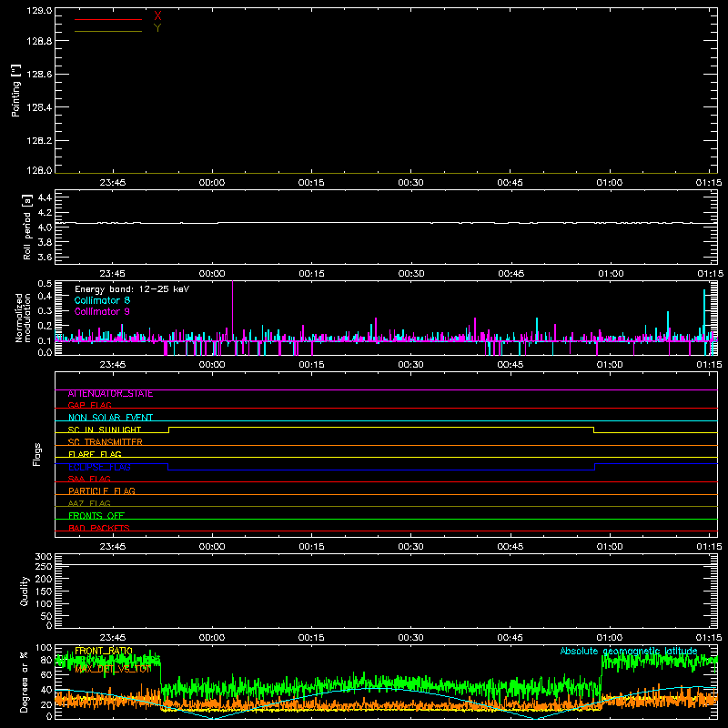Image resolution: width=728 pixels, height=728 pixels.
Task: Click the 4.2 tick on Roll period axis
Action: point(45,213)
